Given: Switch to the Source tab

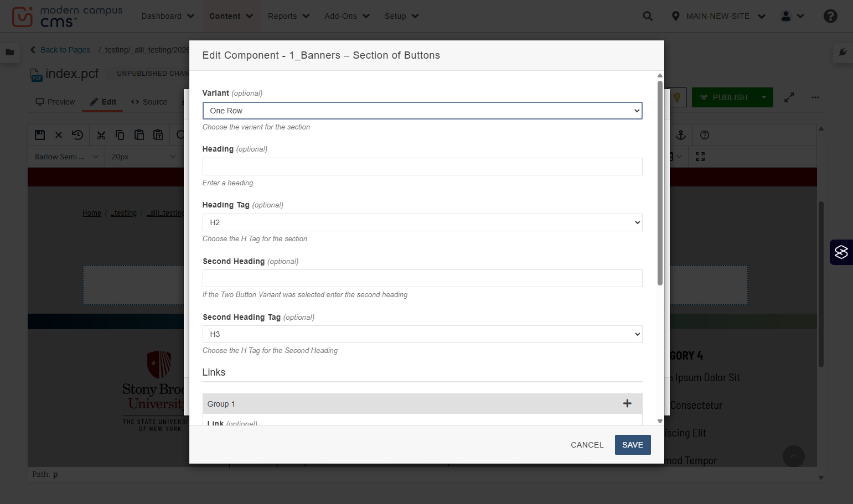Looking at the screenshot, I should point(149,102).
